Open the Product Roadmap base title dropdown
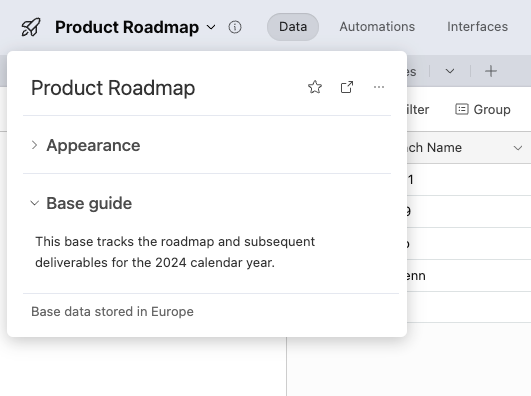The width and height of the screenshot is (531, 396). click(211, 27)
